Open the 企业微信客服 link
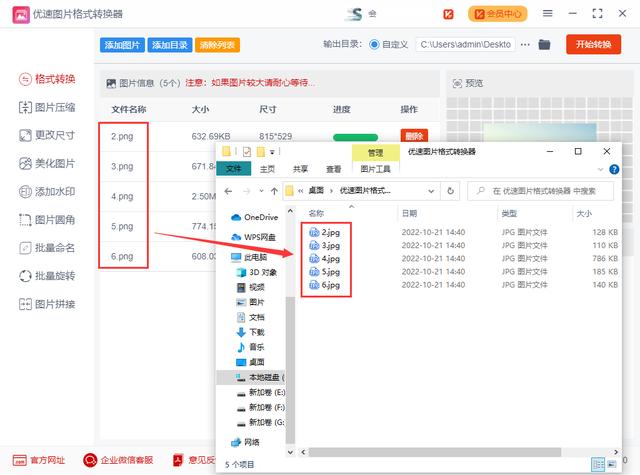The height and width of the screenshot is (475, 640). [118, 460]
